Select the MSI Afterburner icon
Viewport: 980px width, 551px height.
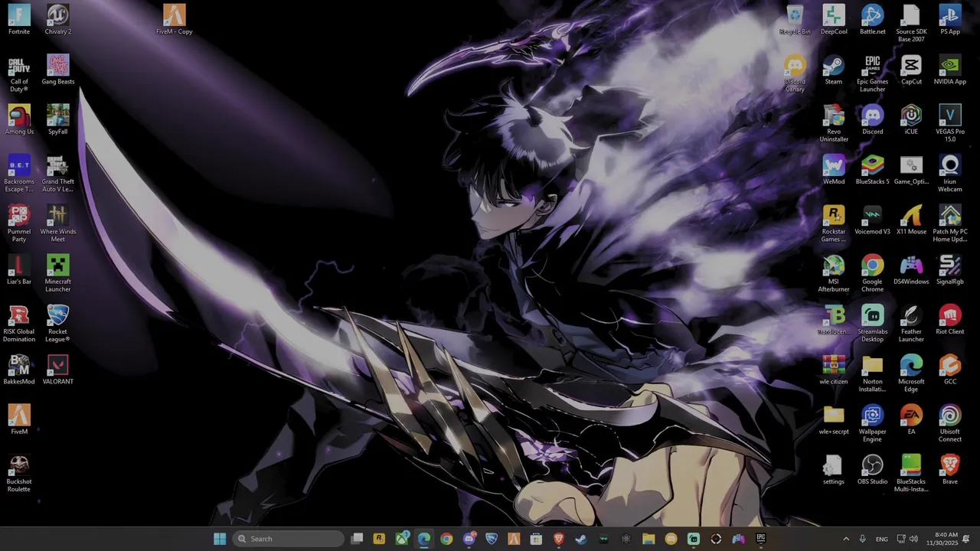pos(834,274)
